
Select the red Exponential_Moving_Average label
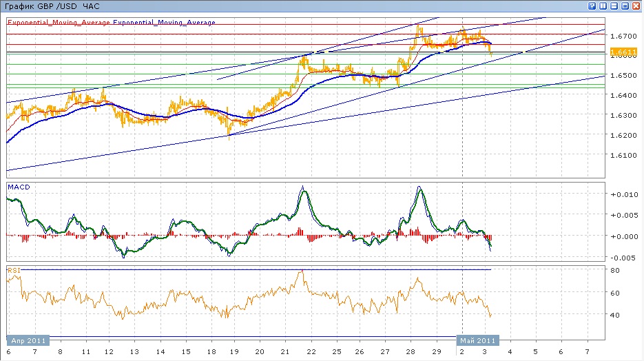59,22
